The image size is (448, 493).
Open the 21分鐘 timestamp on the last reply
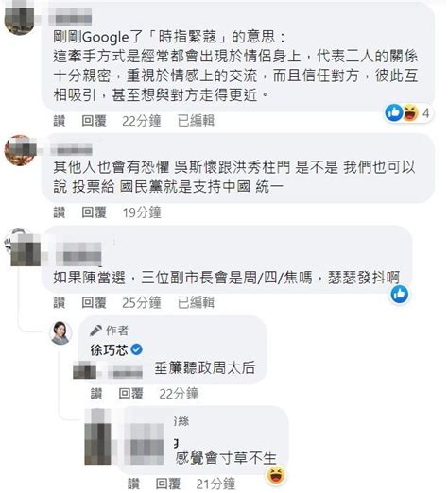[x=215, y=484]
